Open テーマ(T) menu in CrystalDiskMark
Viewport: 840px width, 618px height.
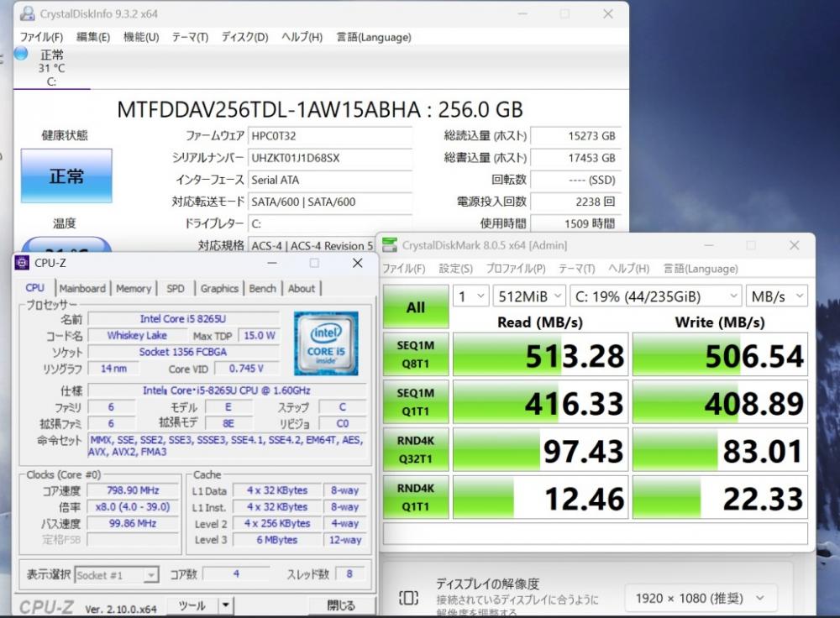[577, 269]
